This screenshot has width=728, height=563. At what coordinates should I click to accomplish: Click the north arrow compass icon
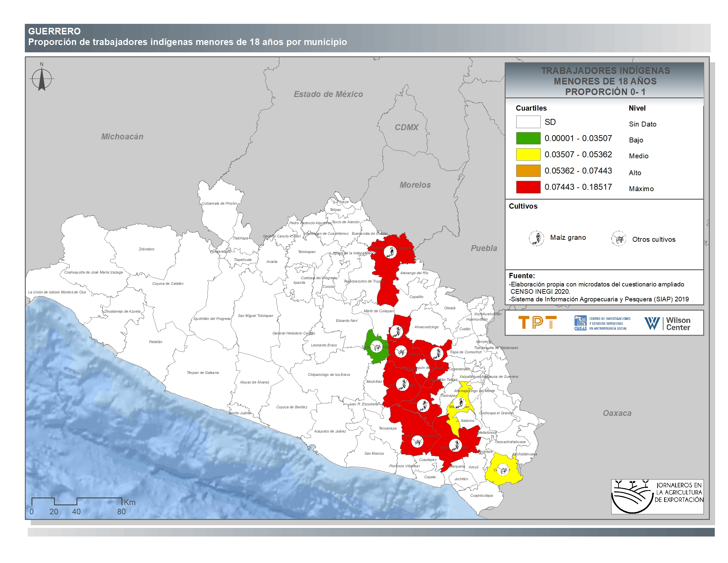pos(42,79)
